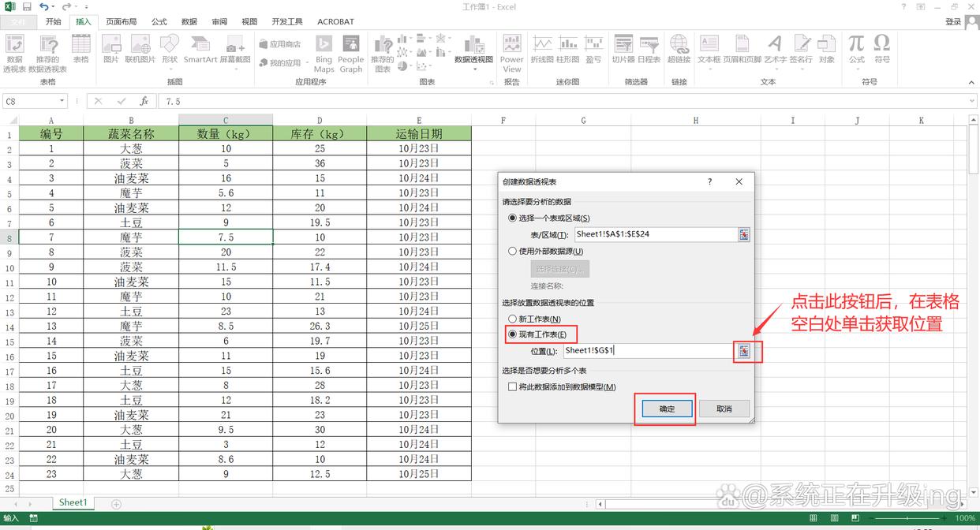This screenshot has height=530, width=980.
Task: Select the 使用外部数据源 radio button
Action: coord(513,252)
